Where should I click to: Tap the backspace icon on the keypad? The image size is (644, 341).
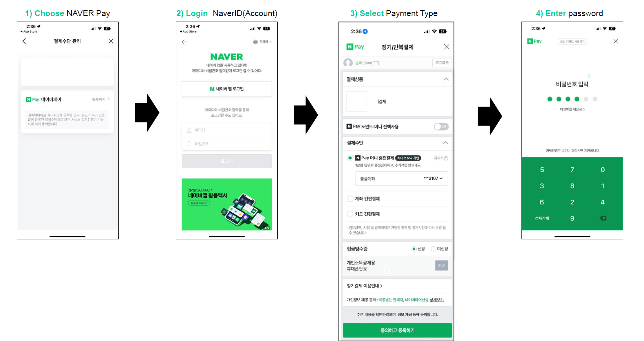click(603, 218)
